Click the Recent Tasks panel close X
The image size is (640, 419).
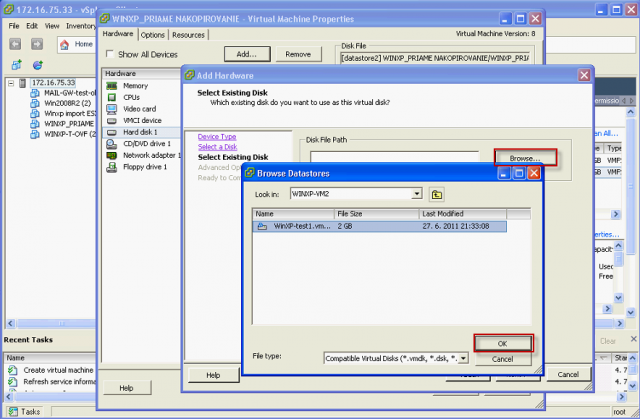pyautogui.click(x=633, y=339)
